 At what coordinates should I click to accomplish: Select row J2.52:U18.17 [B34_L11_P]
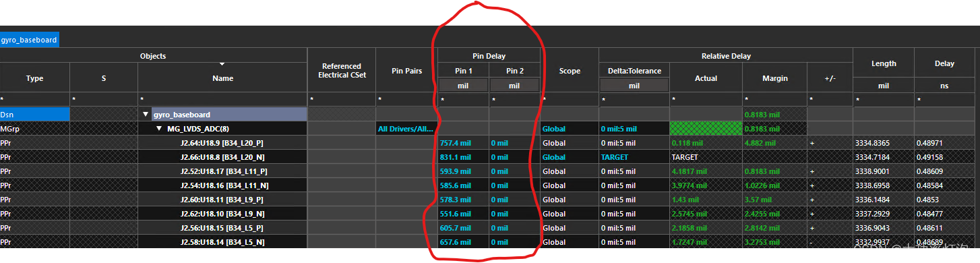(224, 171)
